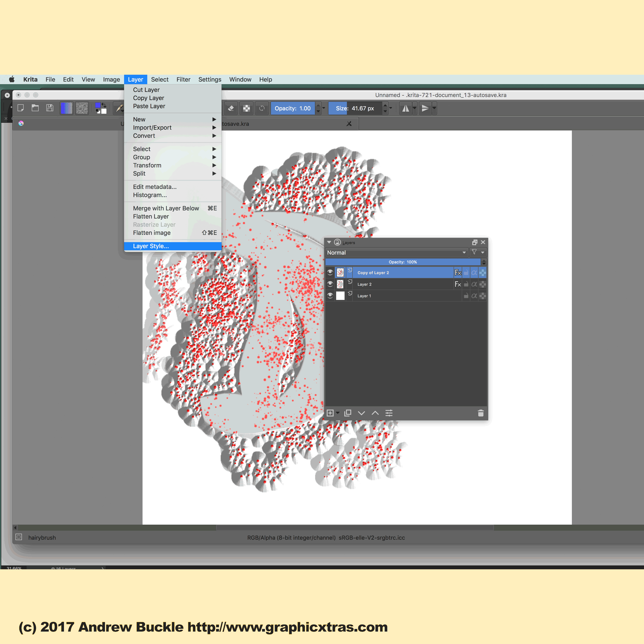The image size is (644, 644).
Task: Open brush size options dropdown arrow
Action: click(x=391, y=108)
